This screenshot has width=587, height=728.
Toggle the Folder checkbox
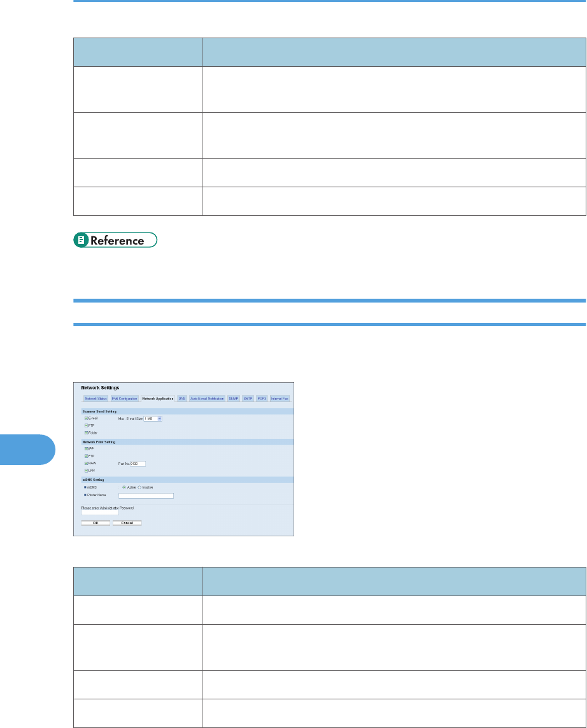[87, 432]
